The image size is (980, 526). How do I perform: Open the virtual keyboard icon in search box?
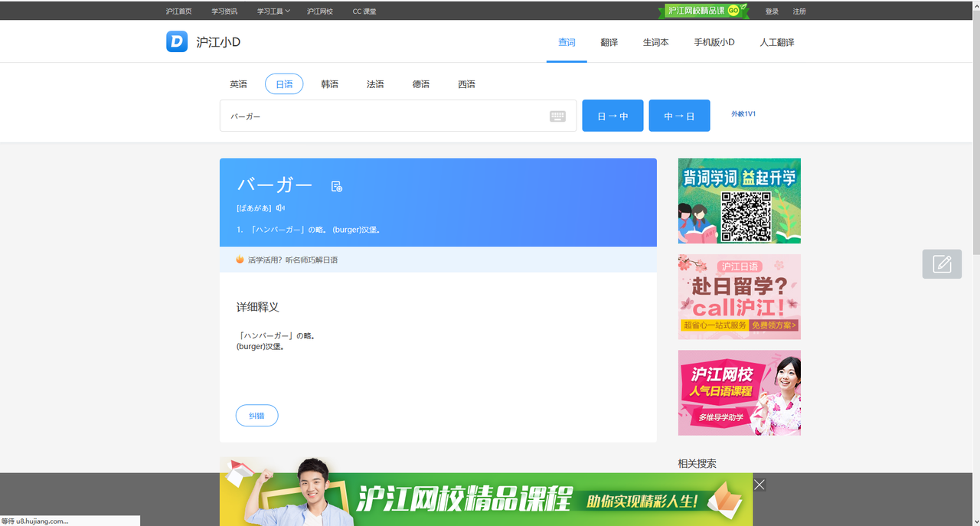557,116
